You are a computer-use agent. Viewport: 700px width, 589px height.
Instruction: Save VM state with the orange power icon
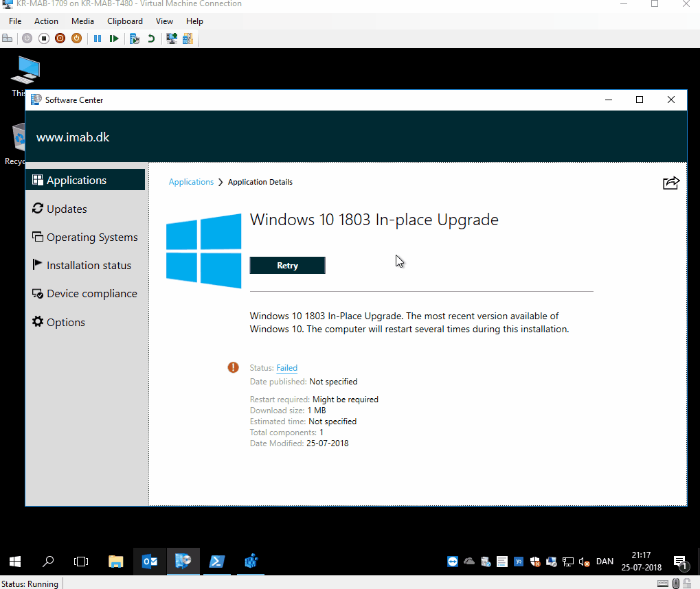[x=77, y=38]
